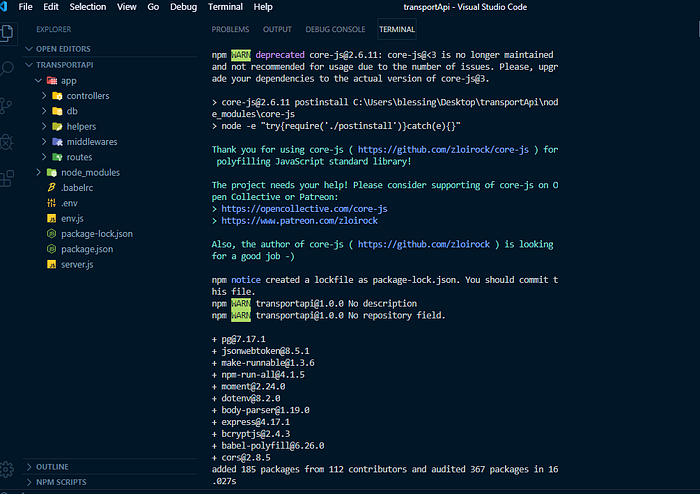
Task: Open the Go menu
Action: point(153,7)
